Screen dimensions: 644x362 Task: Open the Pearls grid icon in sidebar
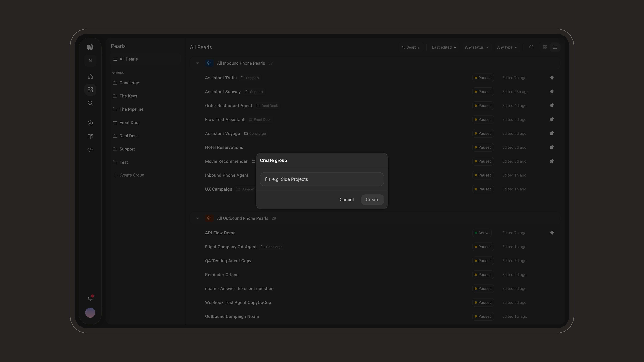click(90, 90)
